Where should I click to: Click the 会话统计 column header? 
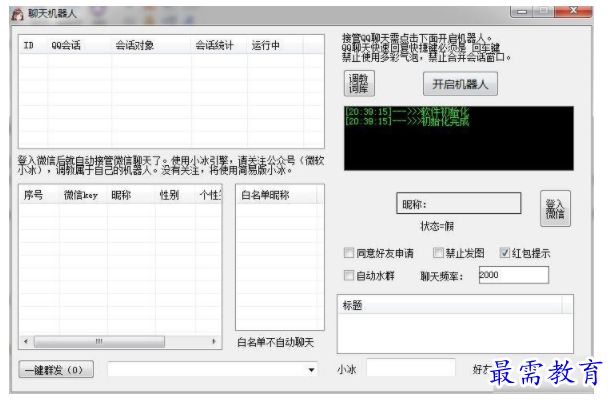point(219,45)
